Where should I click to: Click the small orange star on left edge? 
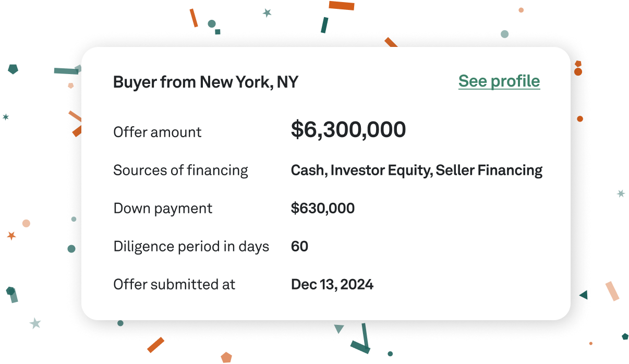click(x=11, y=236)
